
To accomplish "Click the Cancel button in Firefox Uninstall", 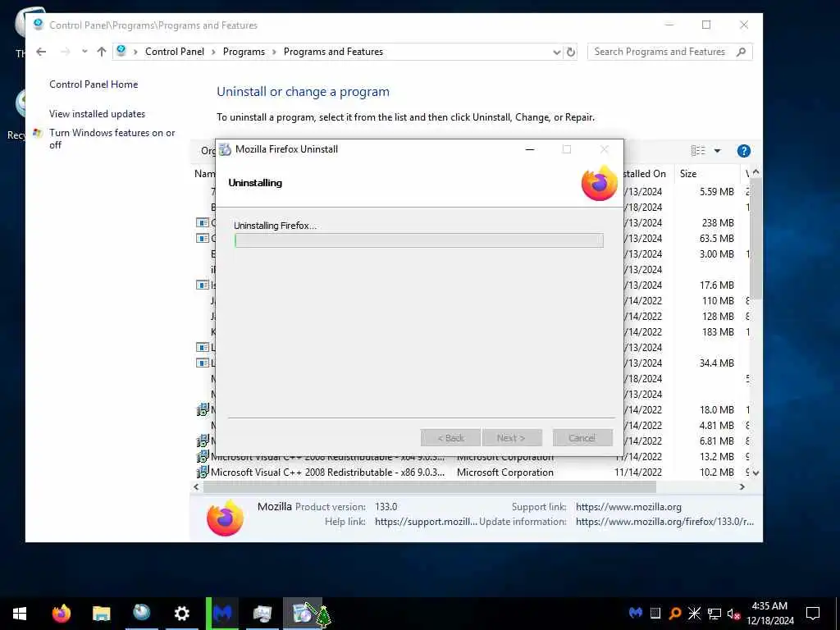I will [582, 438].
